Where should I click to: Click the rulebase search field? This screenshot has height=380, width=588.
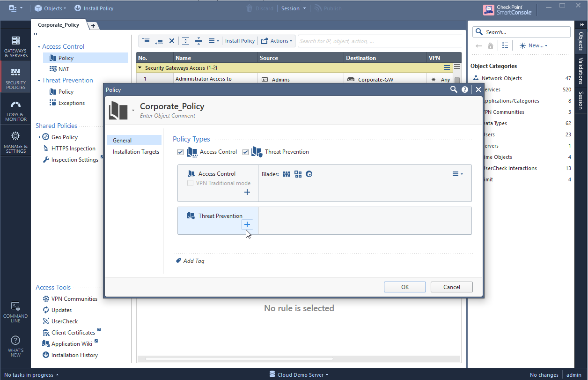[x=380, y=41]
